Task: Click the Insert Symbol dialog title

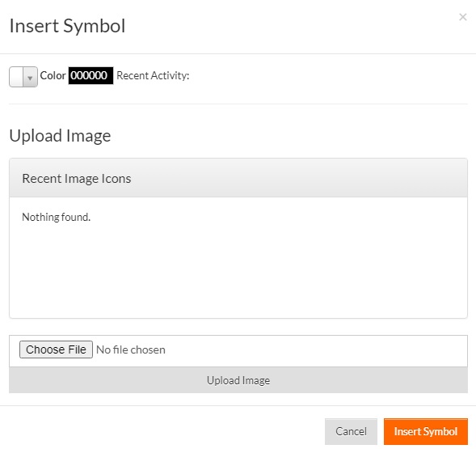Action: click(x=67, y=26)
